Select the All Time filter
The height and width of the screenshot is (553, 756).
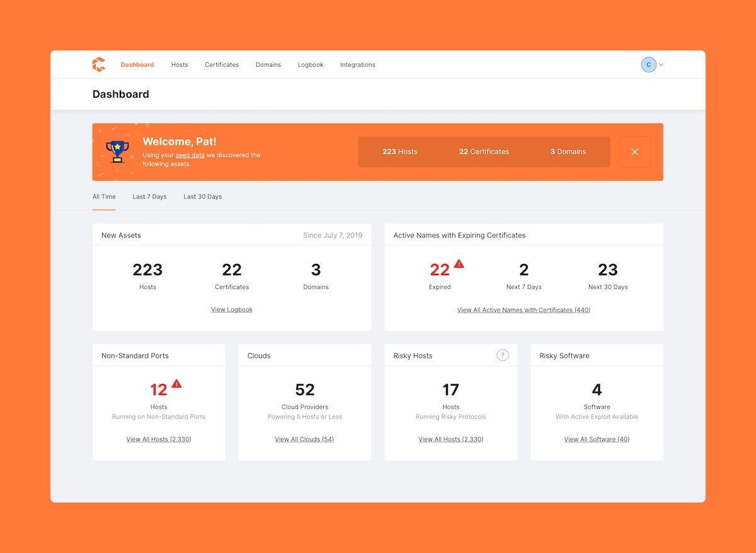[x=103, y=197]
